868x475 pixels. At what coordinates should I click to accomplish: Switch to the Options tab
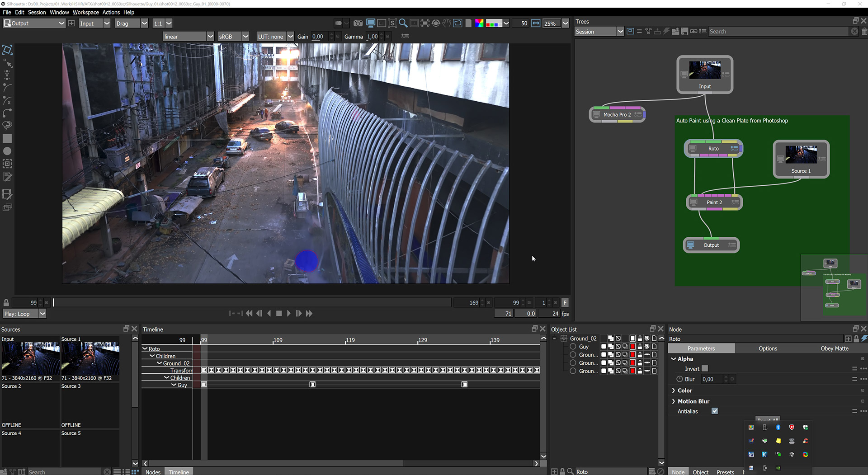[768, 348]
